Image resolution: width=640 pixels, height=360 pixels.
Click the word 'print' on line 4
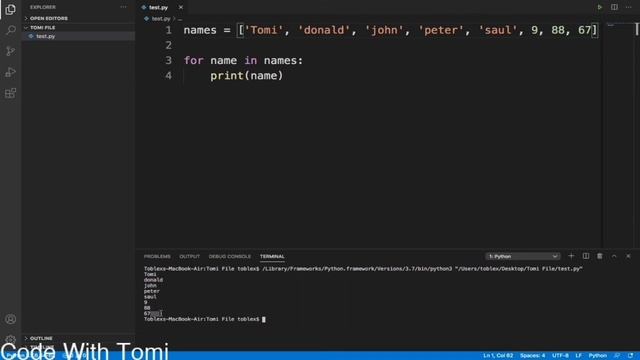pyautogui.click(x=227, y=76)
